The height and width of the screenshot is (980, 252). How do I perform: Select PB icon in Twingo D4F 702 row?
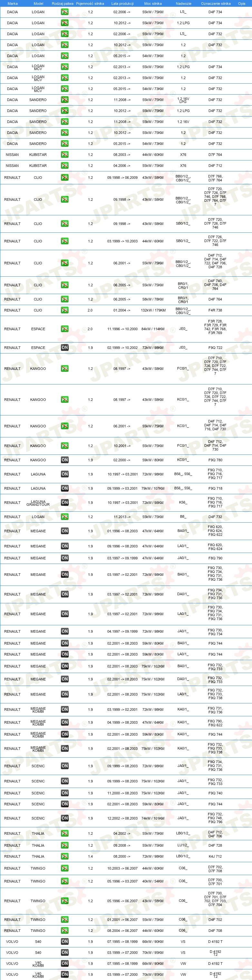pos(64,920)
